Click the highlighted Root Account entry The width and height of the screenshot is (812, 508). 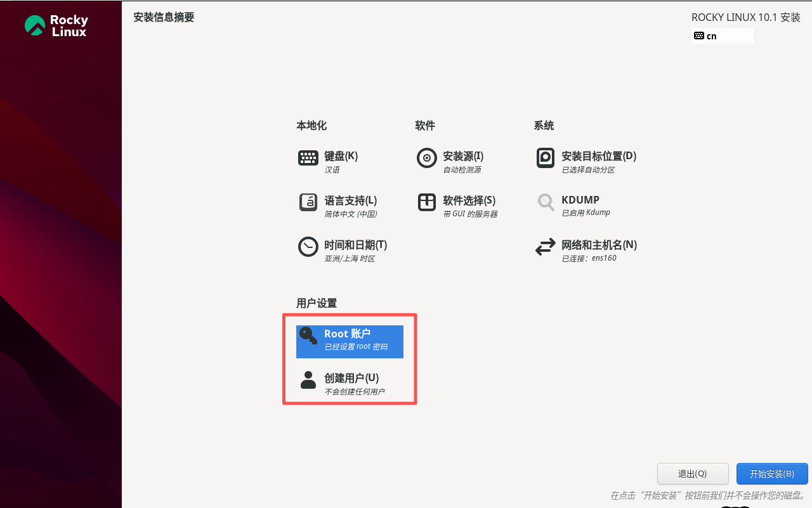click(350, 341)
